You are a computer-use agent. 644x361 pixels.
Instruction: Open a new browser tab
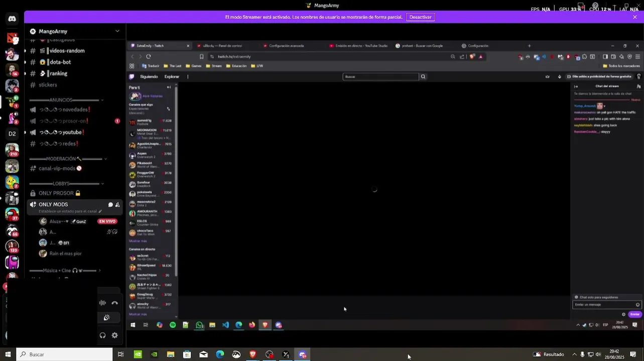tap(529, 46)
